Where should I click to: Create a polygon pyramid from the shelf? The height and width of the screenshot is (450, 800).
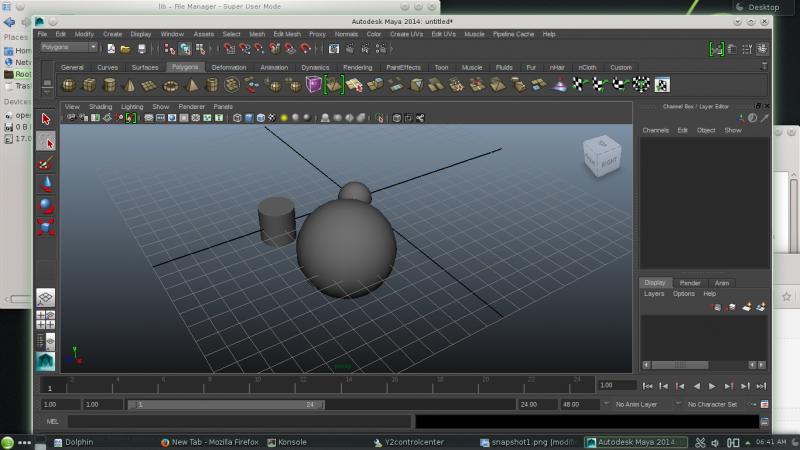tap(192, 85)
